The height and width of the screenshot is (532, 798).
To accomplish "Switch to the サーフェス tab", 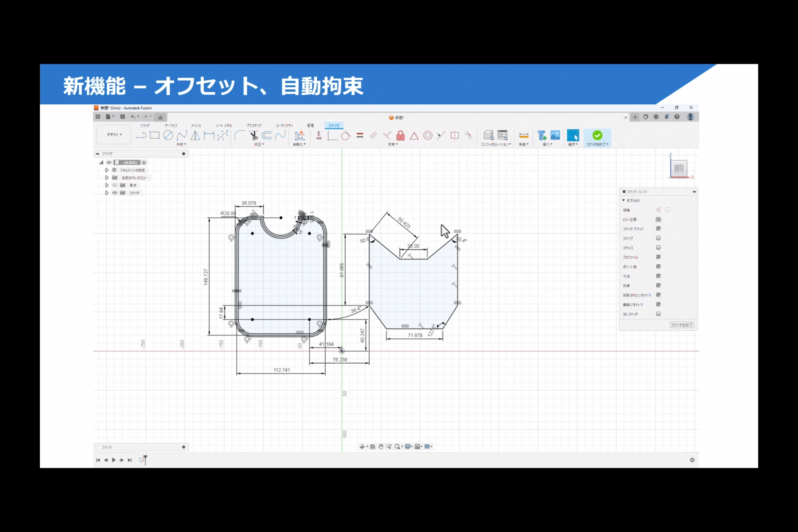I will [171, 126].
